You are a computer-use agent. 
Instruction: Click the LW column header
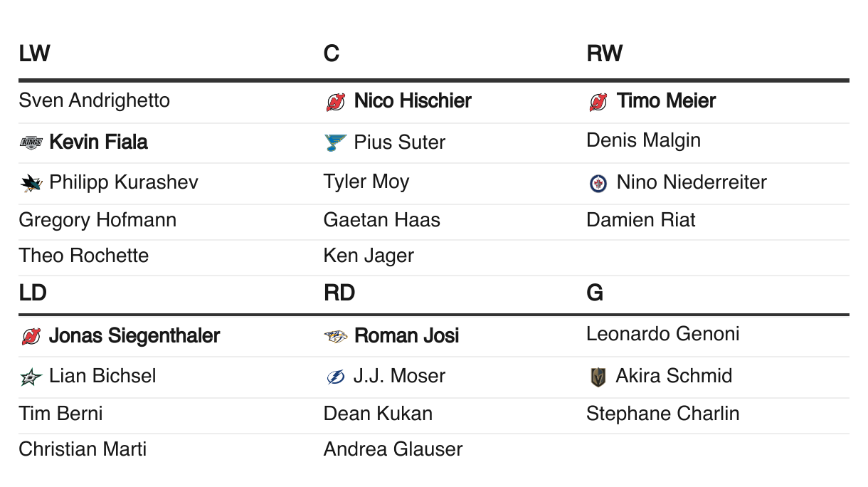(34, 53)
